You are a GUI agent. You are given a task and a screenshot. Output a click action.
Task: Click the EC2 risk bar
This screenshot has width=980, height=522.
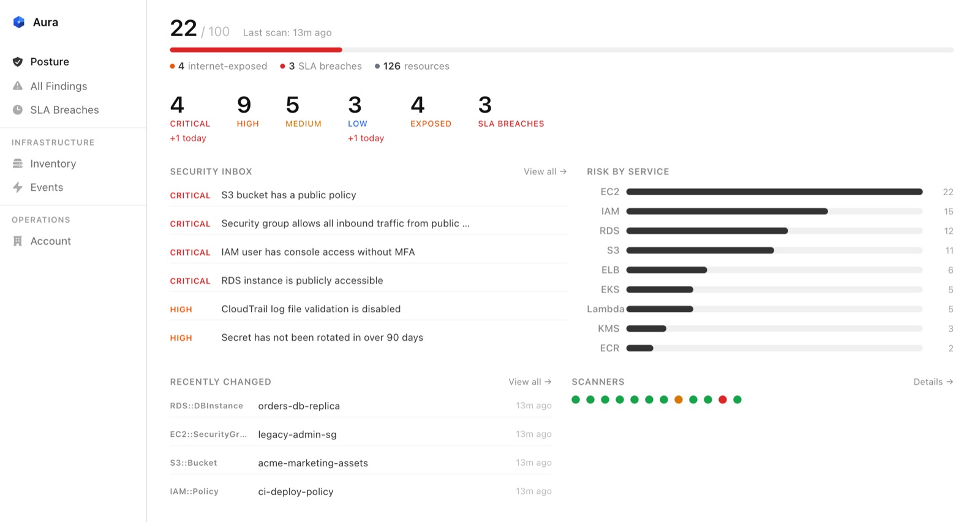tap(774, 192)
